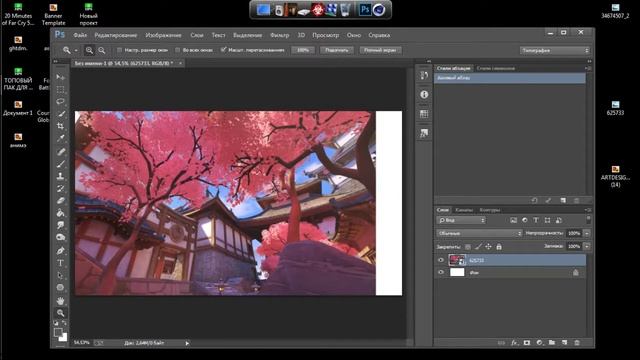Select the Dodge tool

60,237
